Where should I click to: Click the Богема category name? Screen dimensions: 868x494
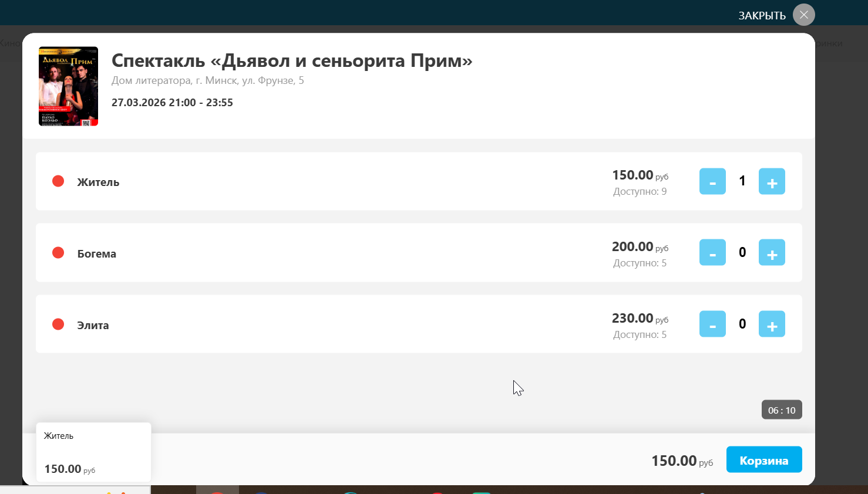click(97, 254)
